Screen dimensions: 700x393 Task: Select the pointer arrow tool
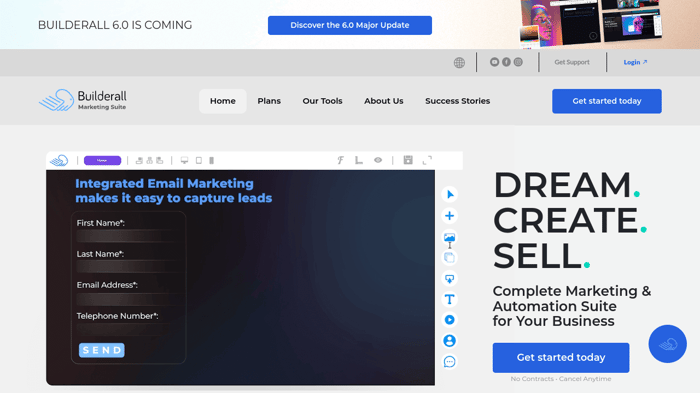(x=450, y=194)
